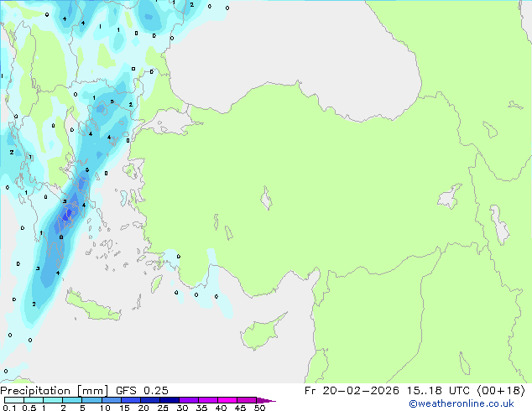532x411 pixels.
Task: Click the legend label '45'
Action: [x=240, y=408]
